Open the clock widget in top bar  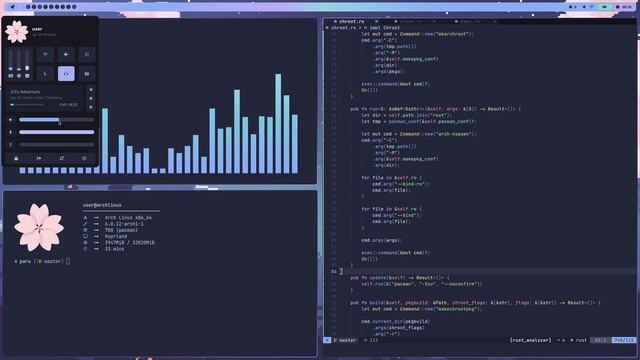coord(624,7)
